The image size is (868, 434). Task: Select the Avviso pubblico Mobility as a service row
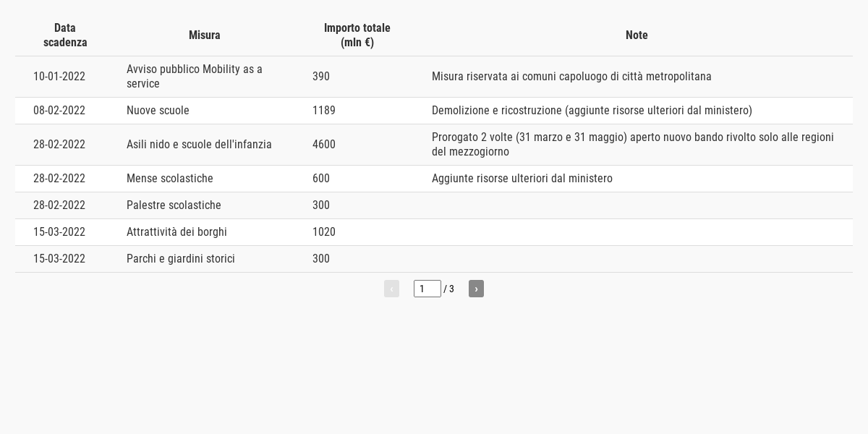(x=434, y=77)
